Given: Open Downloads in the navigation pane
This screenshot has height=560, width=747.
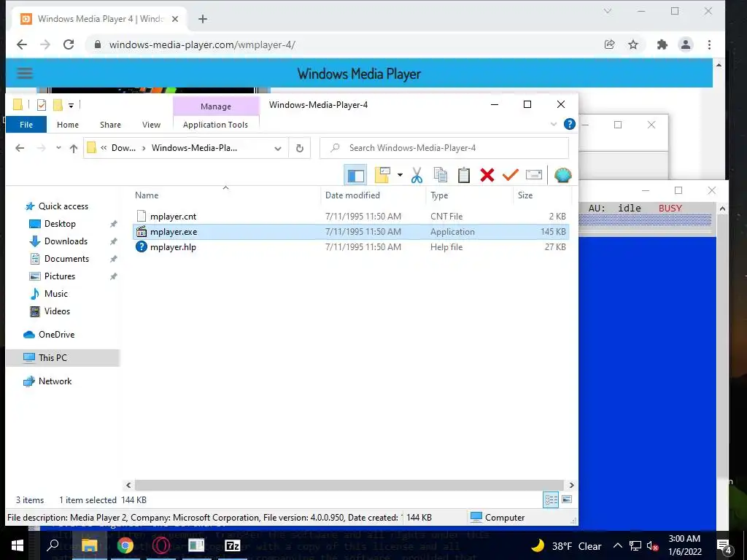Looking at the screenshot, I should (x=66, y=241).
